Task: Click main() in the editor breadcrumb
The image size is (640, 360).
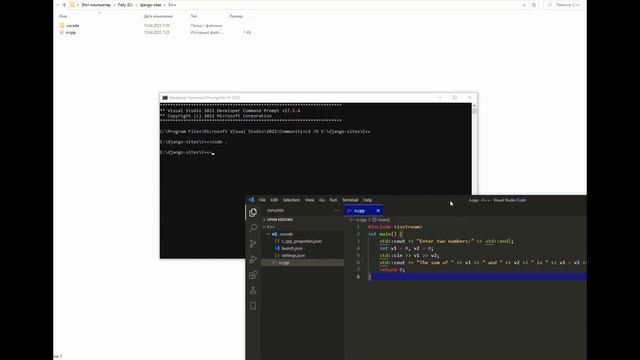Action: coord(384,220)
